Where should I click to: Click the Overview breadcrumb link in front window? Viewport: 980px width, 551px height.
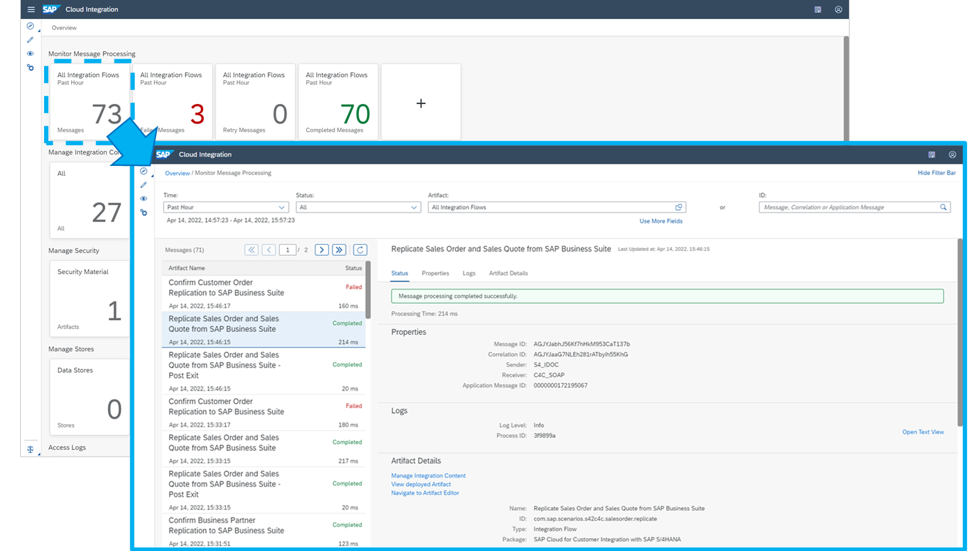pos(177,173)
